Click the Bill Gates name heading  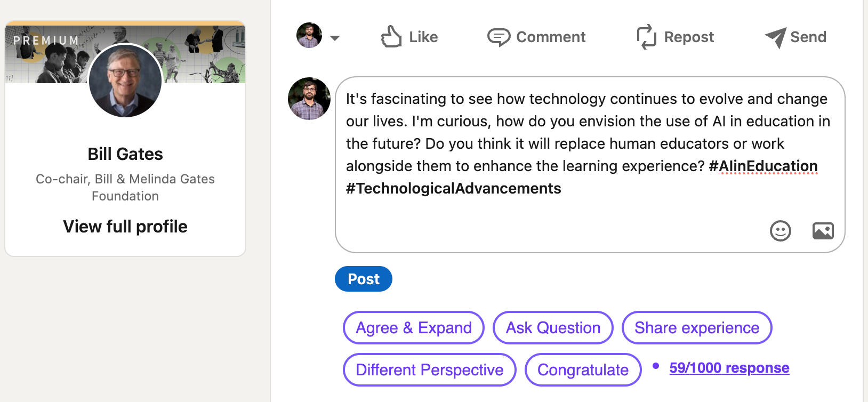tap(125, 154)
